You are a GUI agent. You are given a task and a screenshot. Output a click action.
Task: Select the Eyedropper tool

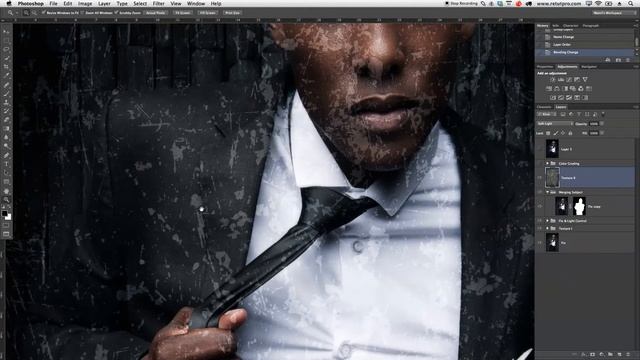(x=6, y=76)
